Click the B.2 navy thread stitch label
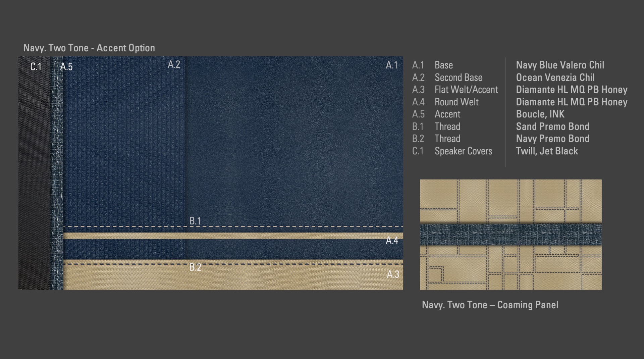 tap(195, 267)
